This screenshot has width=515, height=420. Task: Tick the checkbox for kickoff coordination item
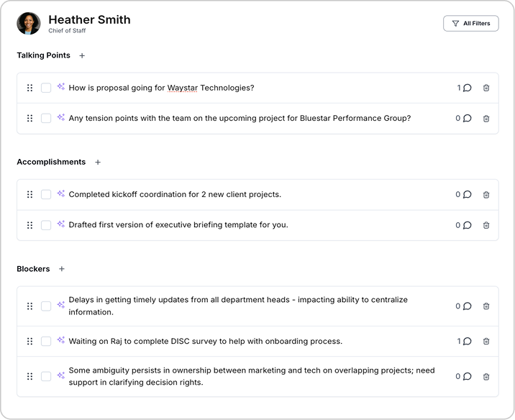tap(46, 194)
